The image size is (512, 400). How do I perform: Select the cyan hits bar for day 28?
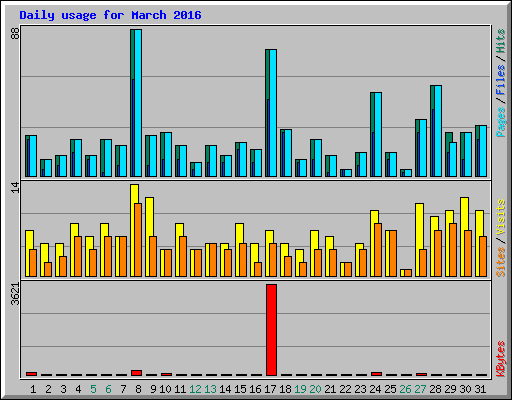pyautogui.click(x=438, y=131)
